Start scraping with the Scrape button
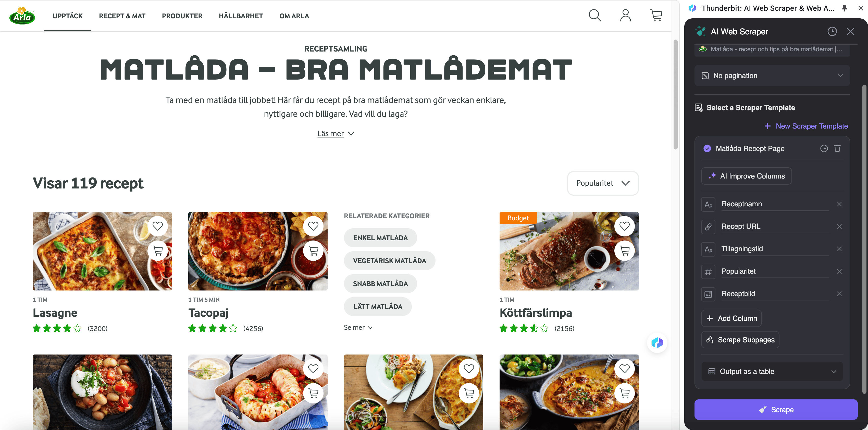868x430 pixels. (x=776, y=409)
